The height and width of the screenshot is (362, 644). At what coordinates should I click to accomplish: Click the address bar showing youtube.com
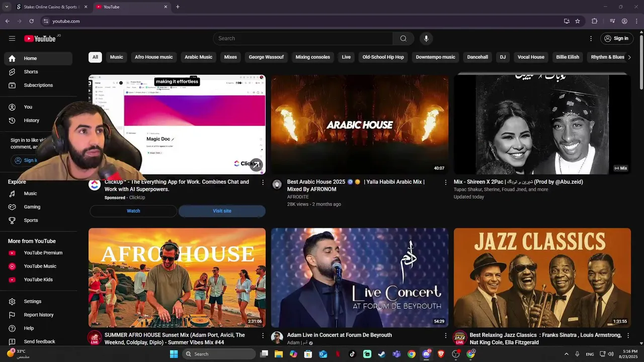point(302,21)
